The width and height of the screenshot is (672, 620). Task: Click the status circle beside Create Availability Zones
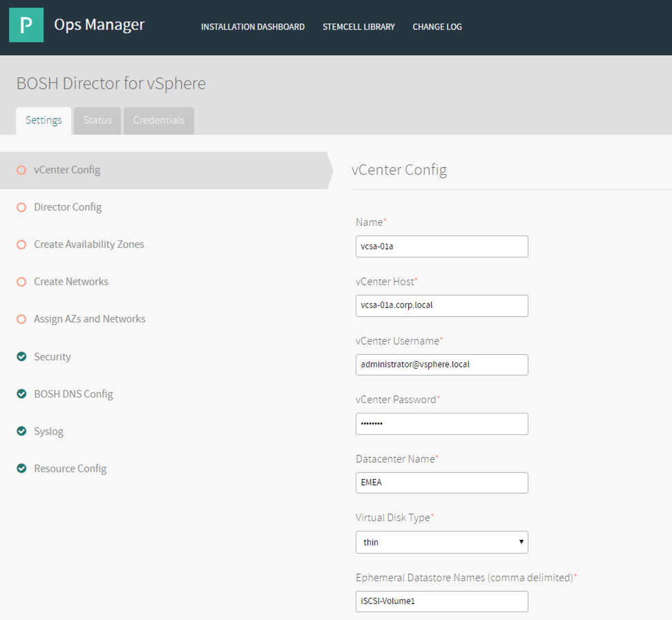click(x=21, y=244)
